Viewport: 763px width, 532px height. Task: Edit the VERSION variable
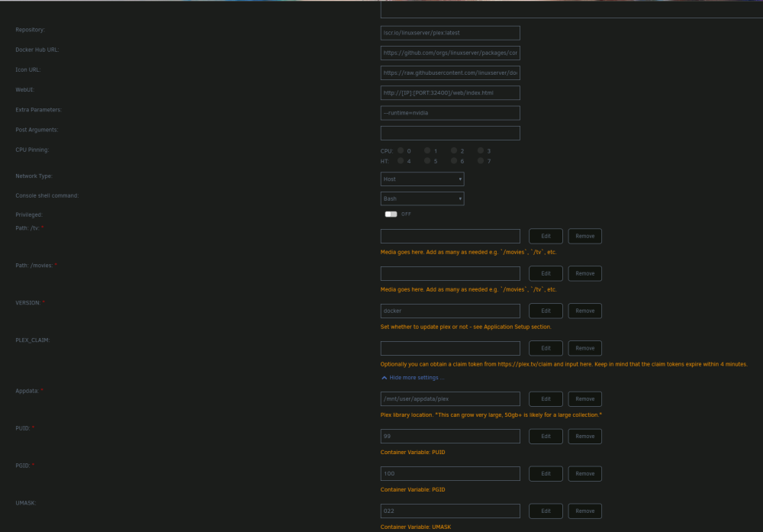click(x=546, y=311)
